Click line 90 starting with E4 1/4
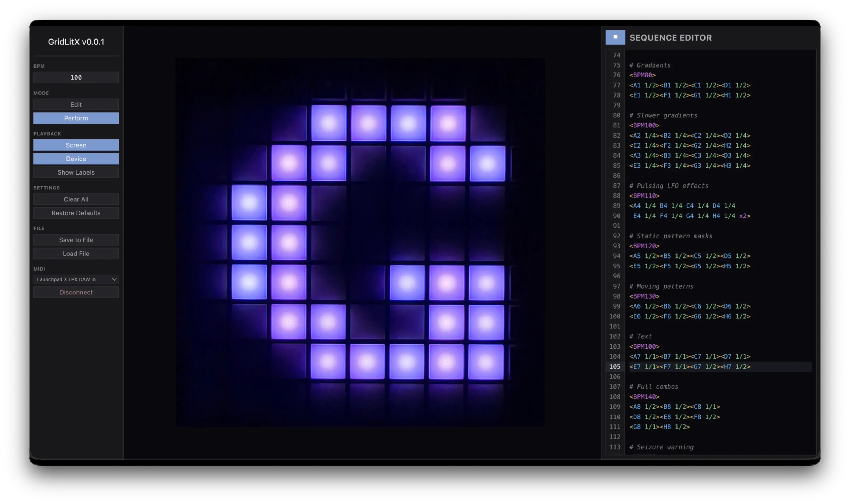The height and width of the screenshot is (504, 850). coord(691,216)
